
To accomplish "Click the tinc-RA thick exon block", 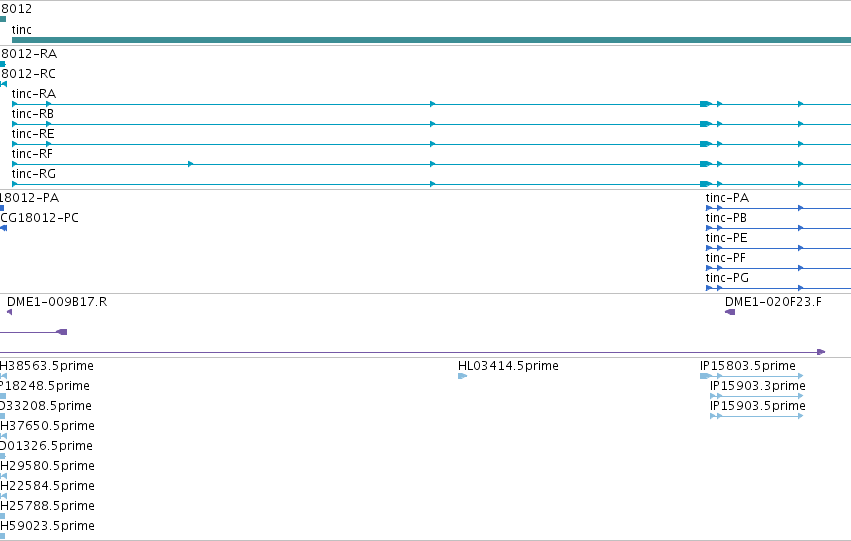I will [706, 104].
